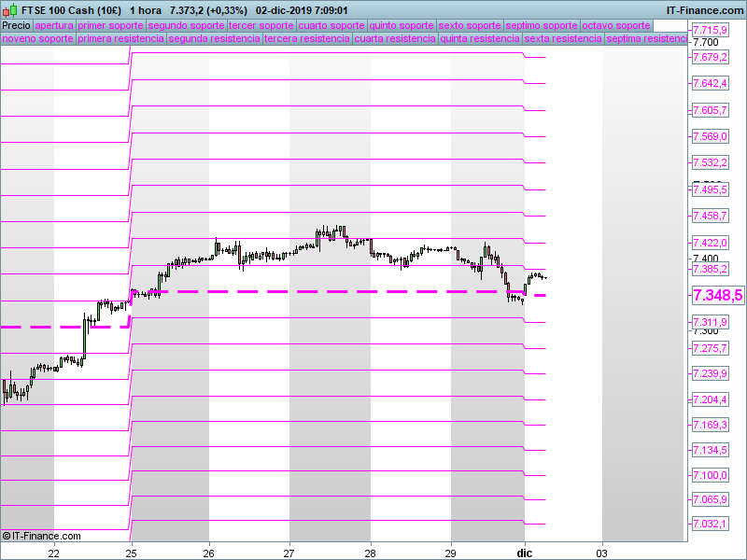Choose the sexta resistencia legend label
The height and width of the screenshot is (560, 747).
[x=563, y=38]
